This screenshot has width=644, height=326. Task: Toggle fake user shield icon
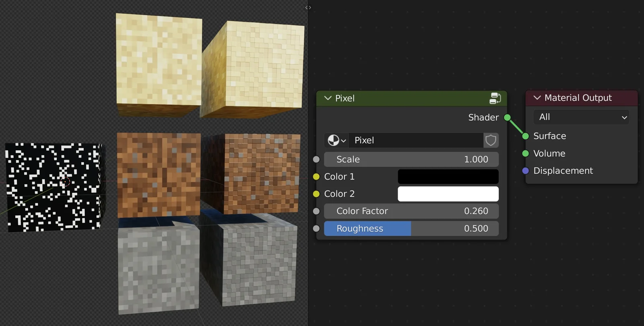(x=491, y=140)
